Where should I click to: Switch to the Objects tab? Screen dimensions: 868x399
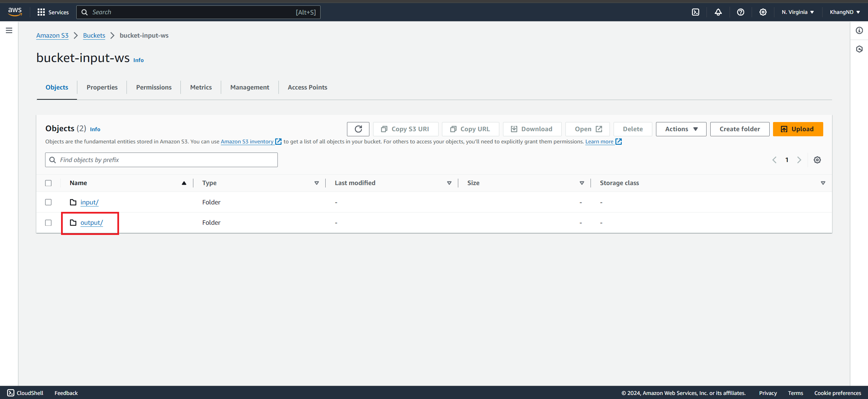[x=57, y=87]
